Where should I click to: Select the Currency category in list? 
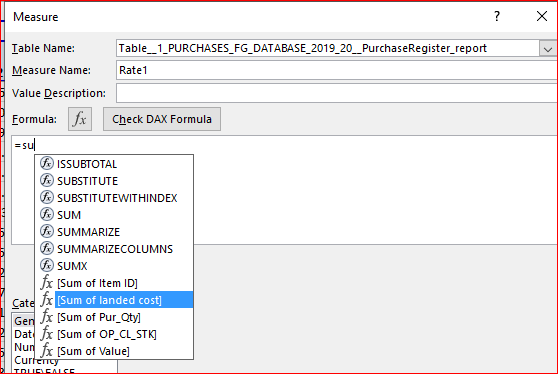pos(36,360)
